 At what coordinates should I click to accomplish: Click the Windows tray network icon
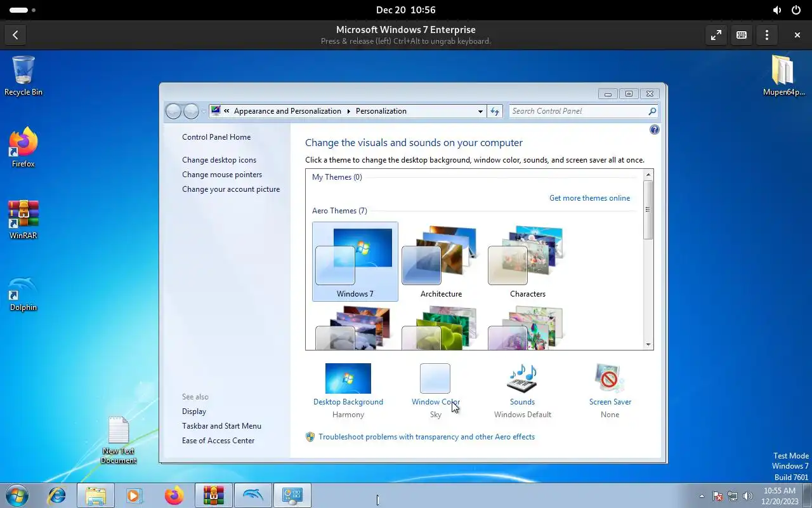pos(733,496)
